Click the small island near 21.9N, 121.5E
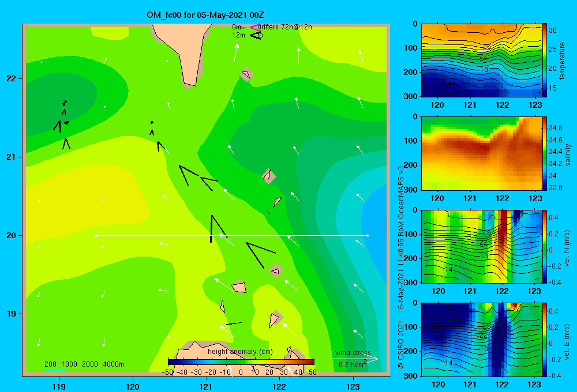577x392 pixels. pos(246,74)
